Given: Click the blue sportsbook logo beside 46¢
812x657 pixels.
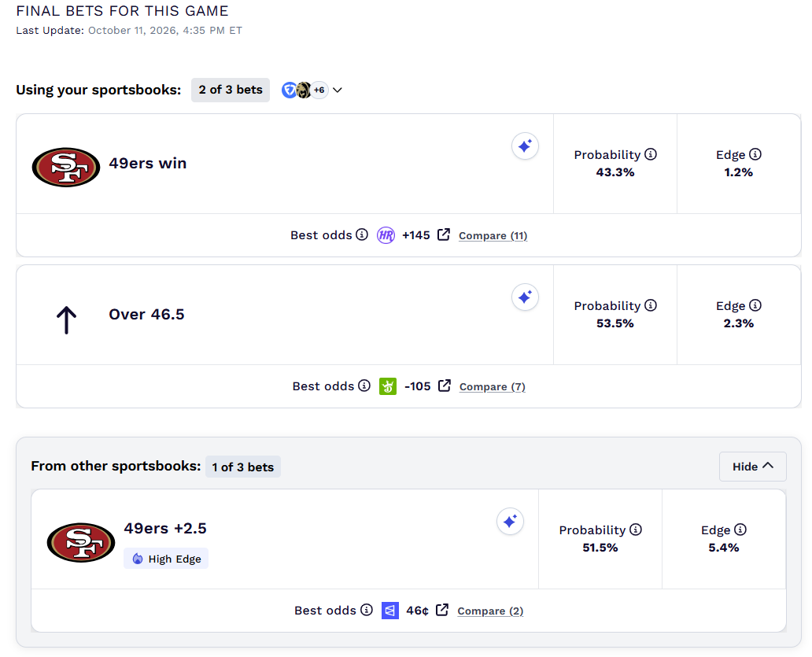Looking at the screenshot, I should tap(390, 611).
